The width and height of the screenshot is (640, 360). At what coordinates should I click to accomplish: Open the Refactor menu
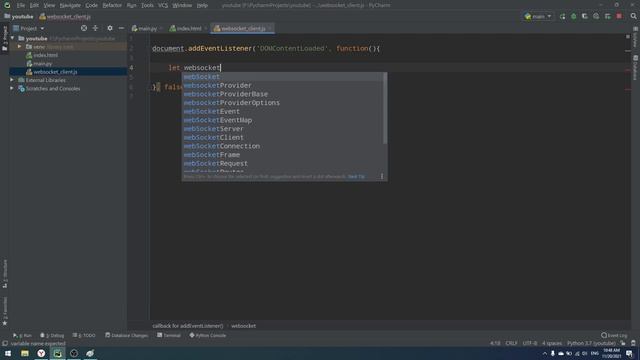[x=112, y=5]
